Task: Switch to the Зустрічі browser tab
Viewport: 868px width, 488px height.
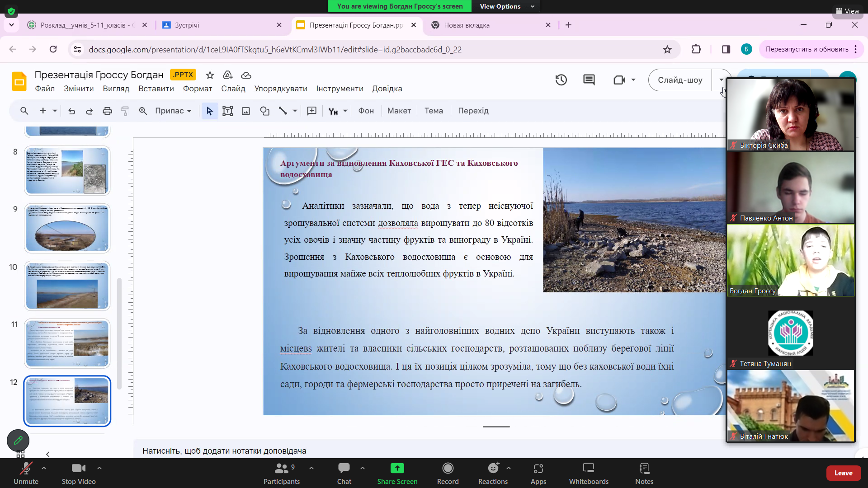Action: click(x=203, y=25)
